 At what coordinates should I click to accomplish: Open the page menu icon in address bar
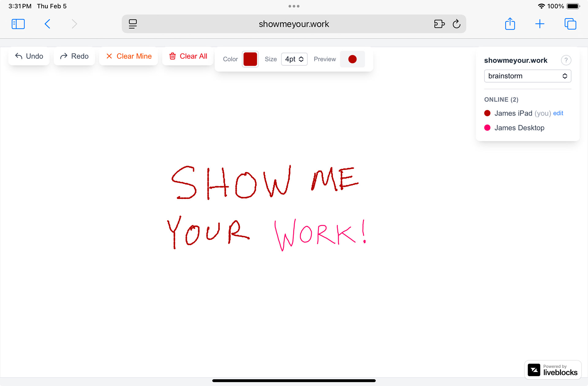pos(133,24)
